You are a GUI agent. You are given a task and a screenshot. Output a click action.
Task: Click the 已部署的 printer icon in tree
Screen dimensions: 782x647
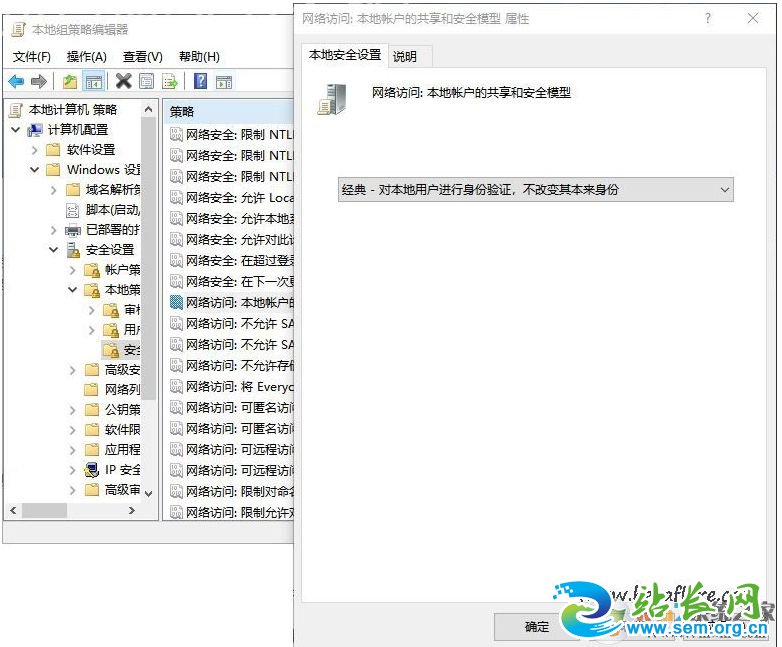pos(73,230)
